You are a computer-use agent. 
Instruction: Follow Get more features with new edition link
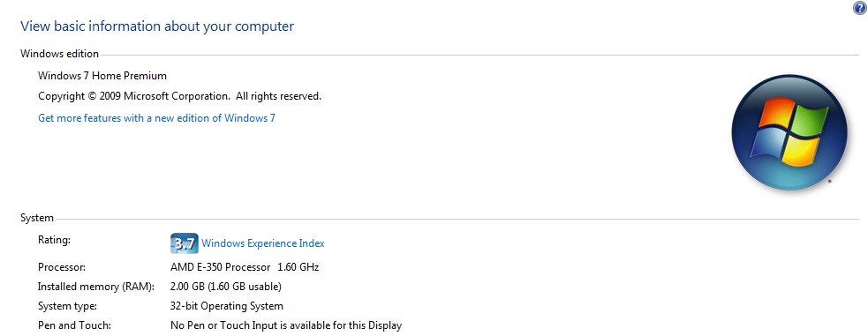coord(156,117)
